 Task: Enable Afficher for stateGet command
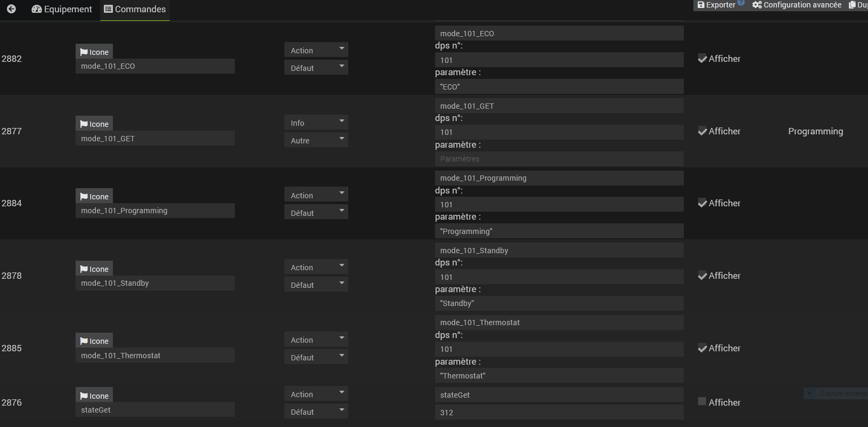pos(702,401)
